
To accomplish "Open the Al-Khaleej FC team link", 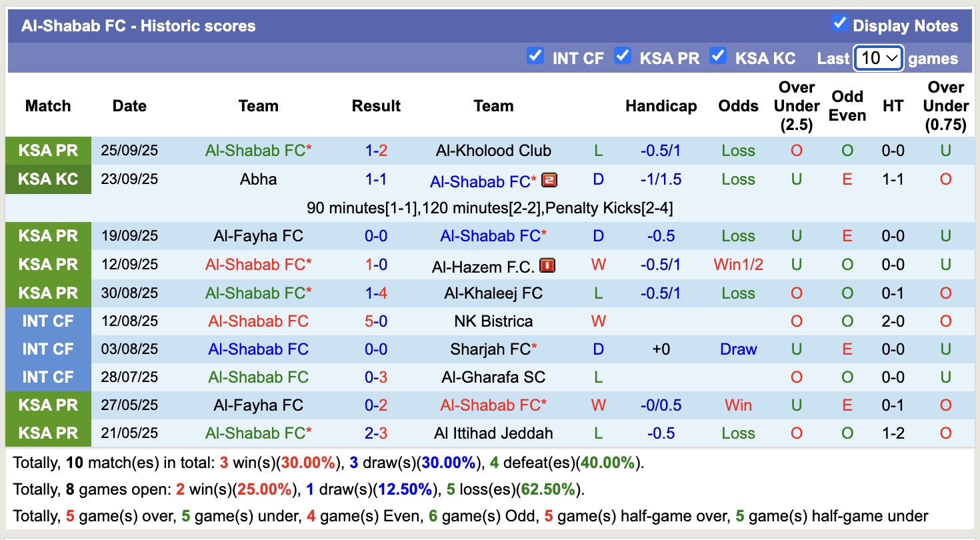I will click(493, 293).
